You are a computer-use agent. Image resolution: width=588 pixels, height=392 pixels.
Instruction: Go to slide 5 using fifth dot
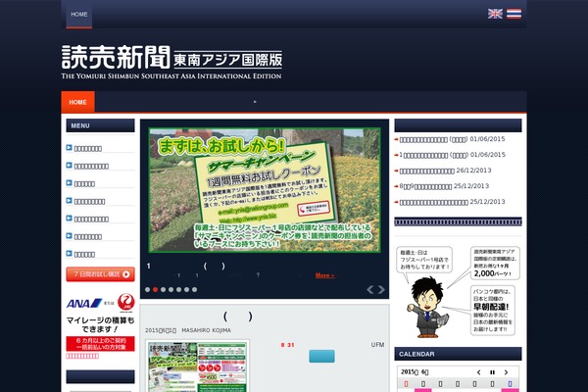pyautogui.click(x=179, y=290)
